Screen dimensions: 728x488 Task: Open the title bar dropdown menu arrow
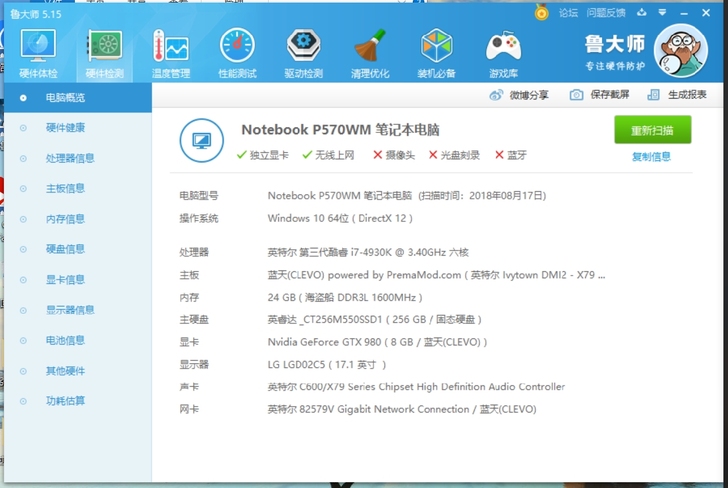coord(662,13)
